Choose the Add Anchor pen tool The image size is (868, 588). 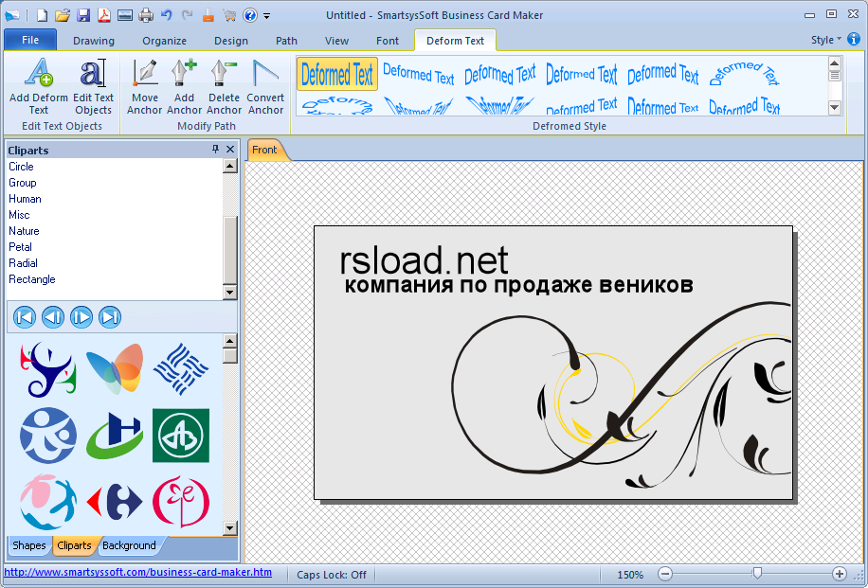[185, 86]
